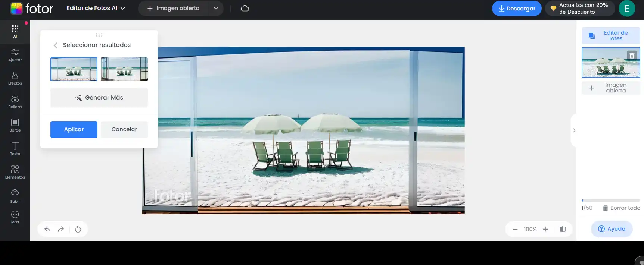The height and width of the screenshot is (265, 644).
Task: Click the Seleccionar resultados title
Action: click(97, 45)
